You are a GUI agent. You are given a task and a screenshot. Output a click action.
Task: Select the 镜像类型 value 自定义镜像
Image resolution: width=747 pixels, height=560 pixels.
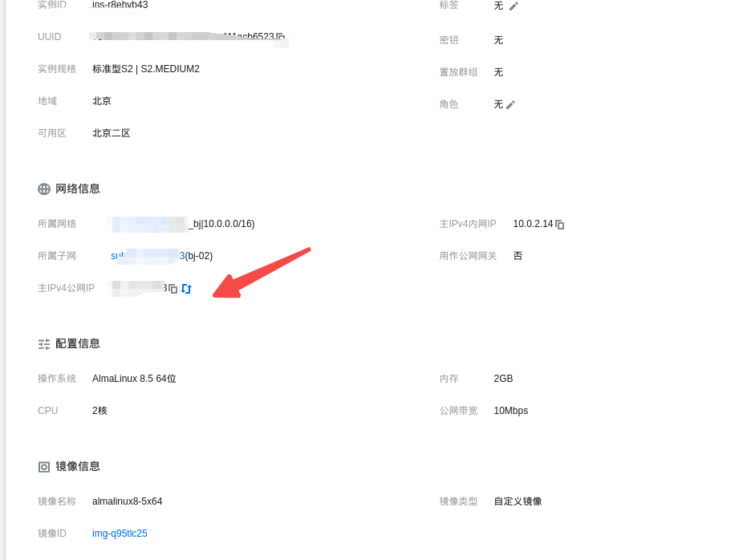point(518,501)
